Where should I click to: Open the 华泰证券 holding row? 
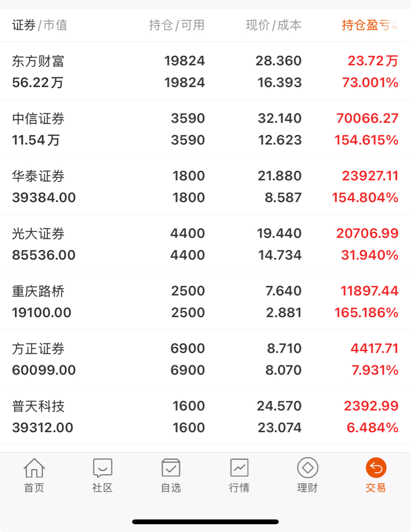(205, 187)
